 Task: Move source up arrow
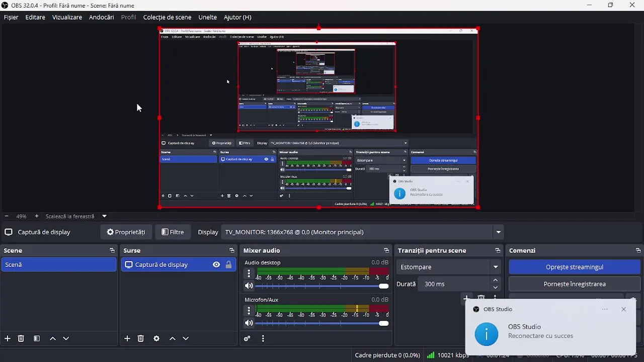pyautogui.click(x=173, y=338)
